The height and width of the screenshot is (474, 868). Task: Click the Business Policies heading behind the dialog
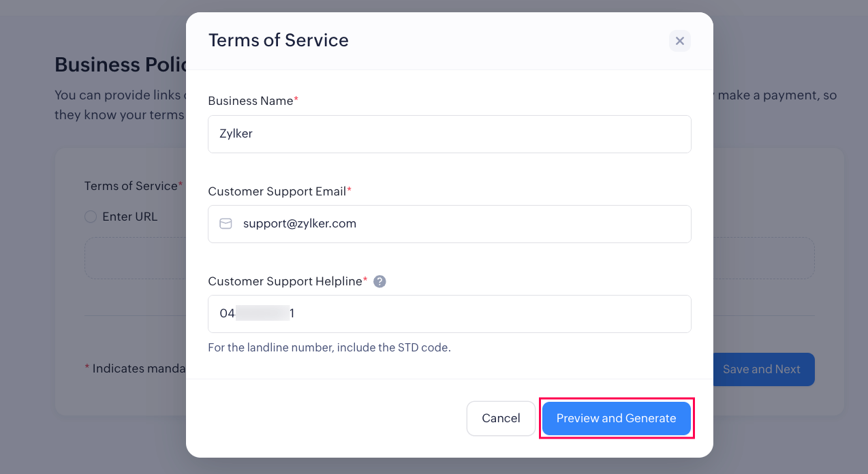(119, 65)
